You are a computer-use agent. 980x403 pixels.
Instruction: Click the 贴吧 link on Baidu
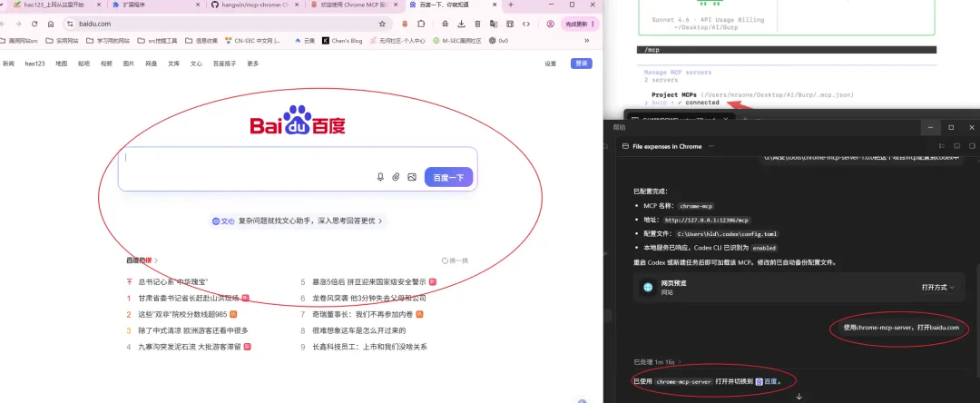pos(83,64)
